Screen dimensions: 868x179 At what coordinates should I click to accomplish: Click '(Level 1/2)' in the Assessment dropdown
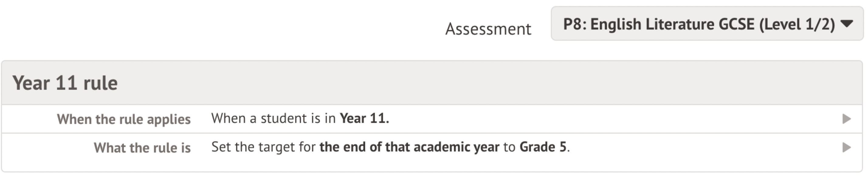pos(797,24)
